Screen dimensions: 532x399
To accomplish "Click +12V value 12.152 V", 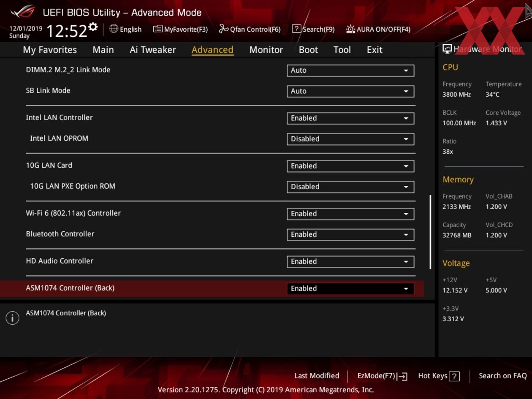I will click(455, 290).
